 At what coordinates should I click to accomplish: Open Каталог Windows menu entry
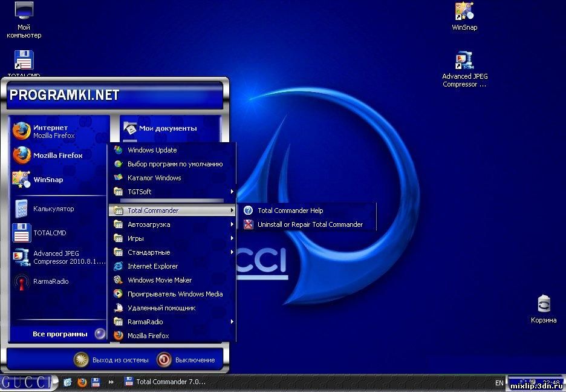(172, 178)
